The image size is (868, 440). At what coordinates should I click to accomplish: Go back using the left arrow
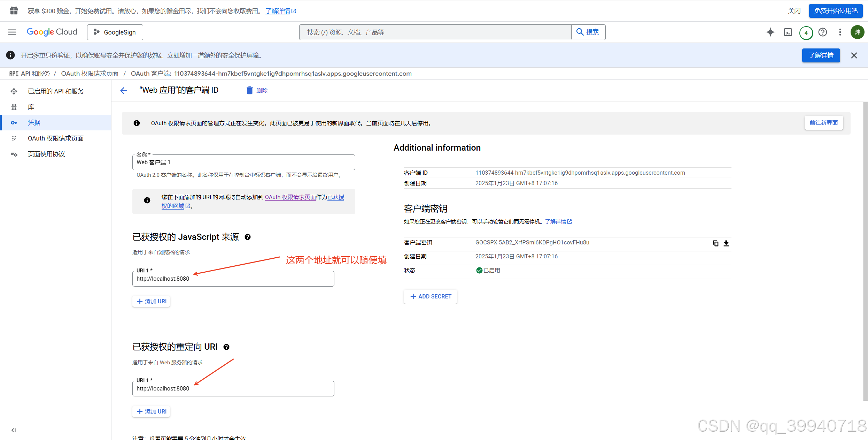pos(124,91)
